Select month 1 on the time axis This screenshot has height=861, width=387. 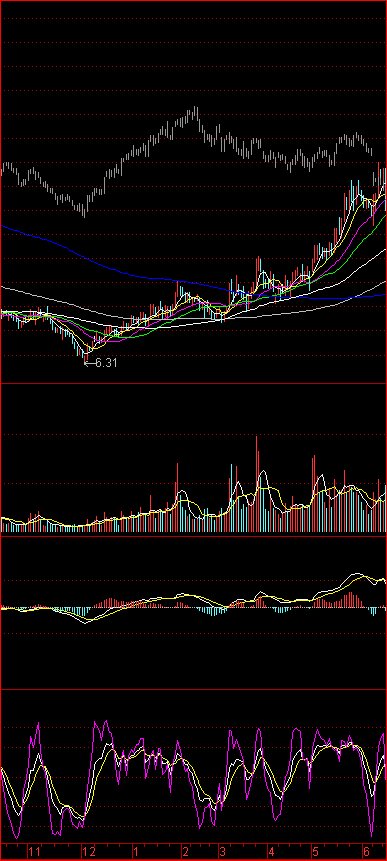tap(135, 852)
